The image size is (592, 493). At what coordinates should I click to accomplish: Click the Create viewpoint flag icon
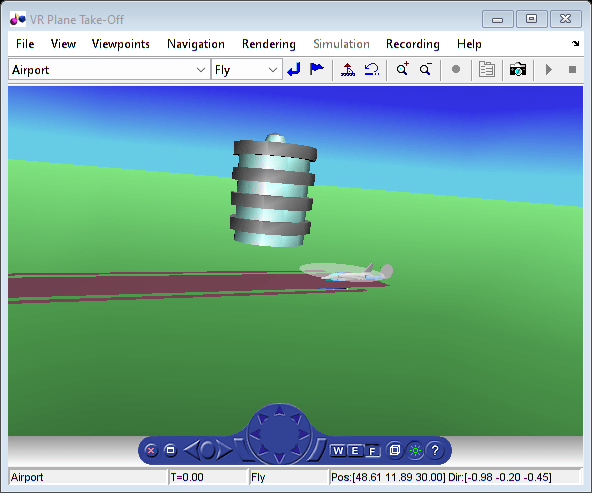(x=316, y=69)
